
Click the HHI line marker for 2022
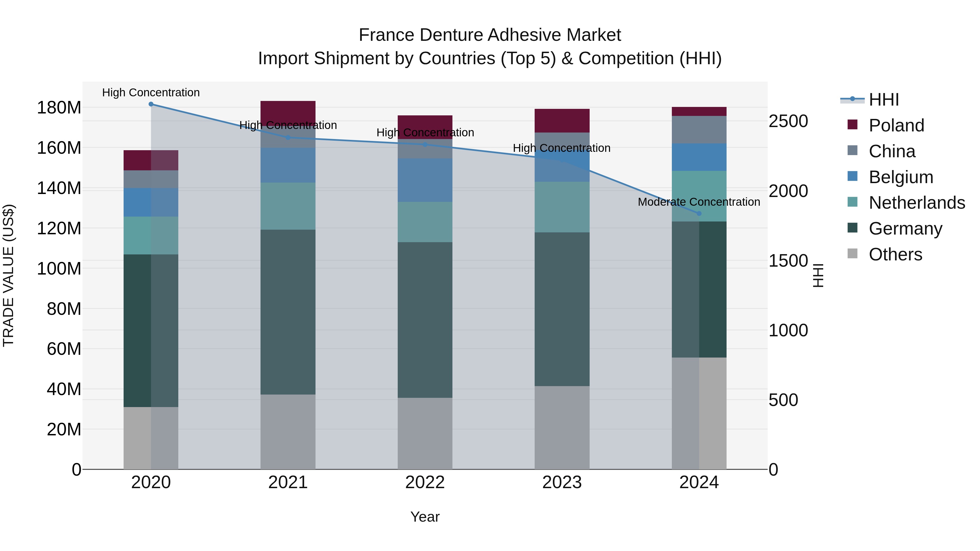click(x=425, y=144)
